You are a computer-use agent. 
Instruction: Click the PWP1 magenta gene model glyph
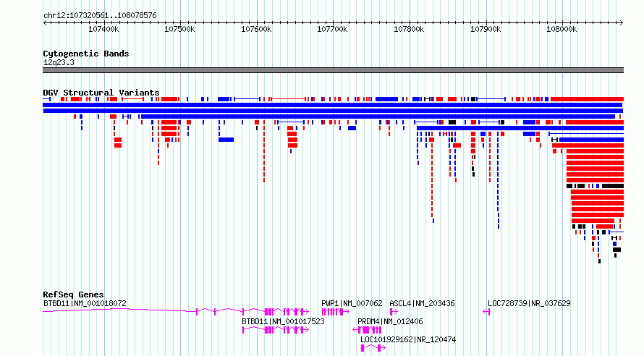[335, 312]
